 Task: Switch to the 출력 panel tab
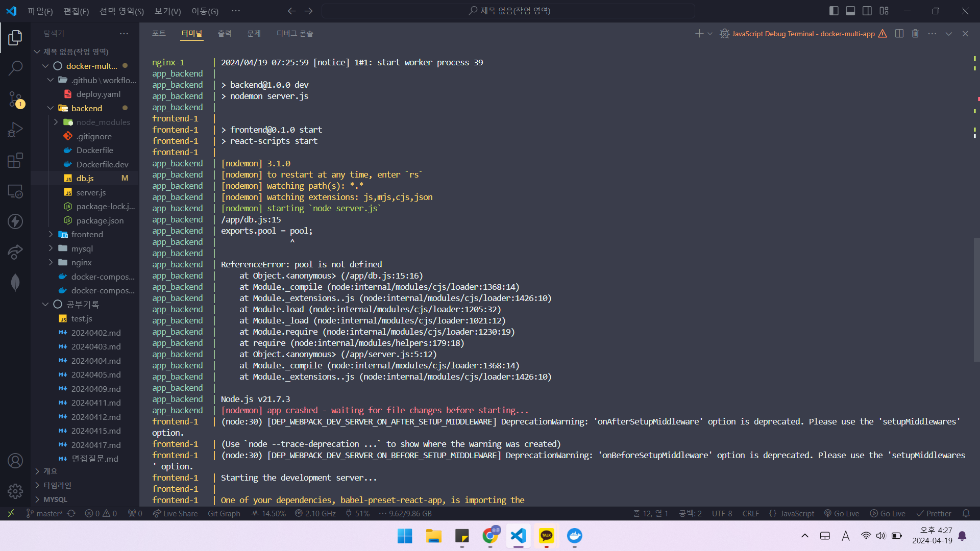225,34
